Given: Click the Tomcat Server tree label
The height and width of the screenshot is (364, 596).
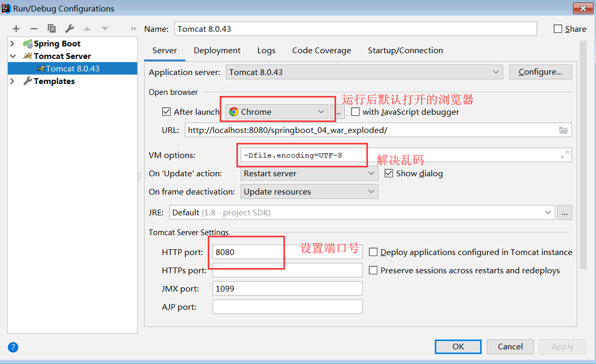Looking at the screenshot, I should point(62,56).
